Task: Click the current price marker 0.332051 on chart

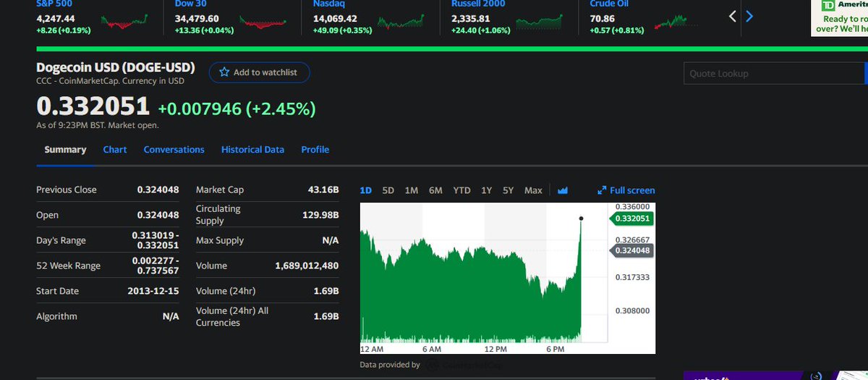Action: point(633,218)
